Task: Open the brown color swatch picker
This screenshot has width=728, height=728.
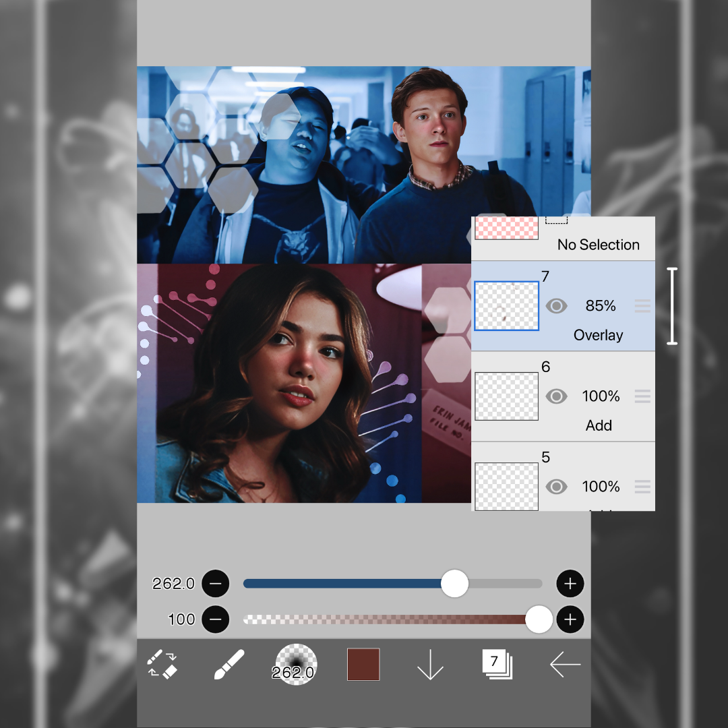Action: tap(363, 665)
